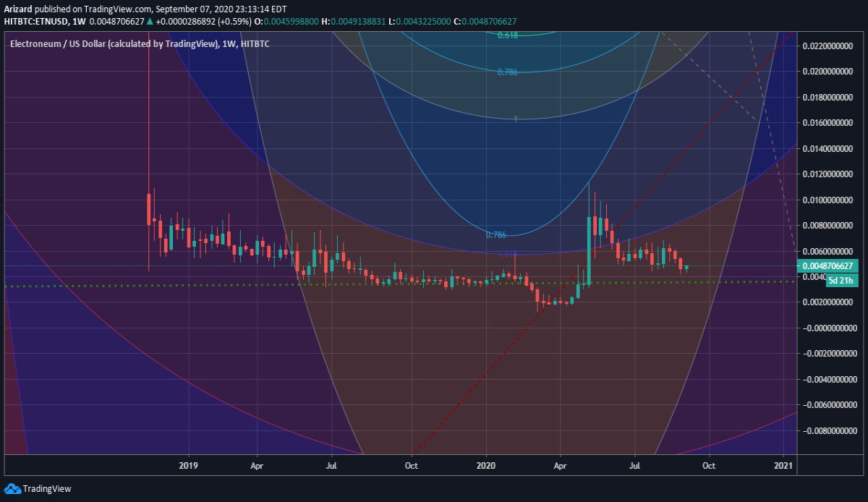Click the current price label 0.0048706627
868x502 pixels.
(828, 265)
